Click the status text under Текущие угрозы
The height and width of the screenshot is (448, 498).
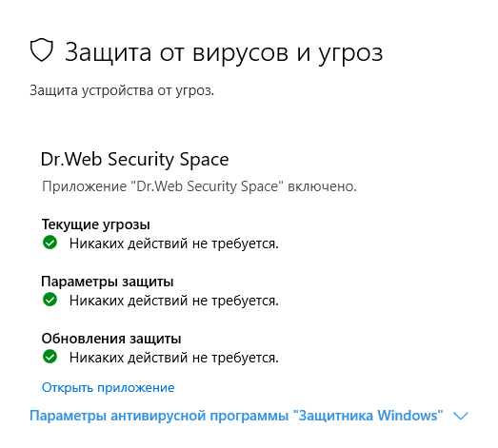(x=174, y=243)
